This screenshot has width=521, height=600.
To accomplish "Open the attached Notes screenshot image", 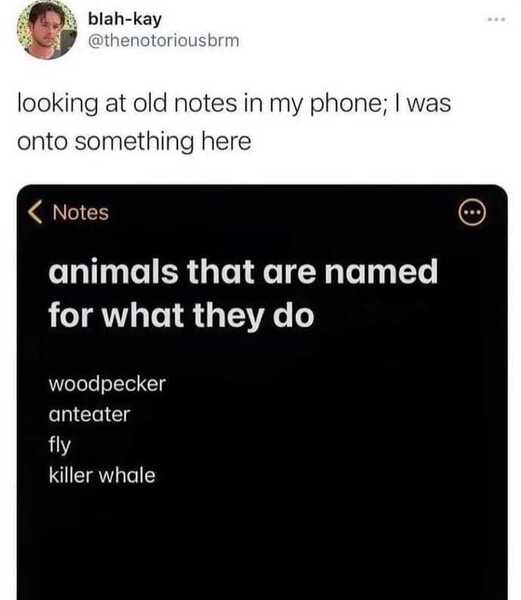I will tap(262, 392).
